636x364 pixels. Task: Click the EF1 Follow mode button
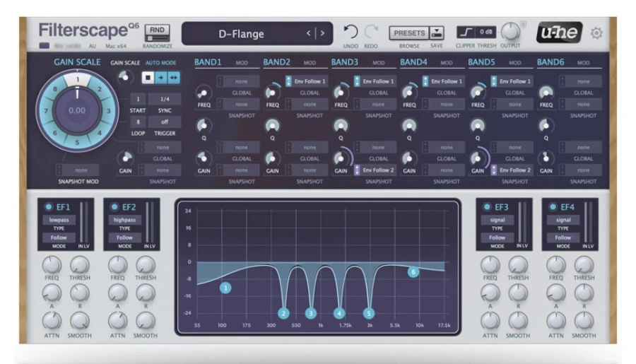click(x=59, y=237)
